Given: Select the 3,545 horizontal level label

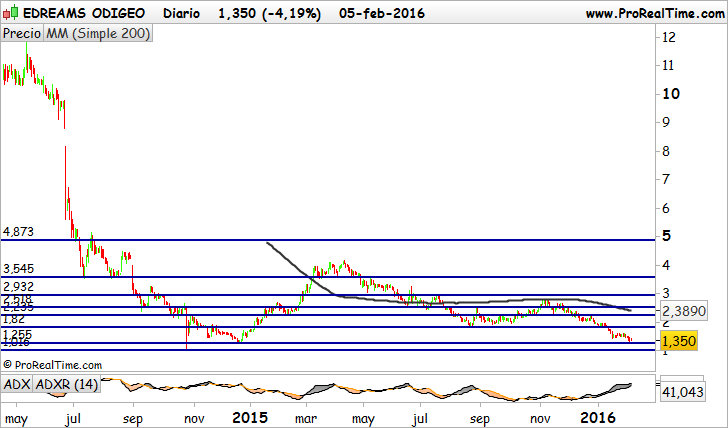Looking at the screenshot, I should (x=19, y=269).
